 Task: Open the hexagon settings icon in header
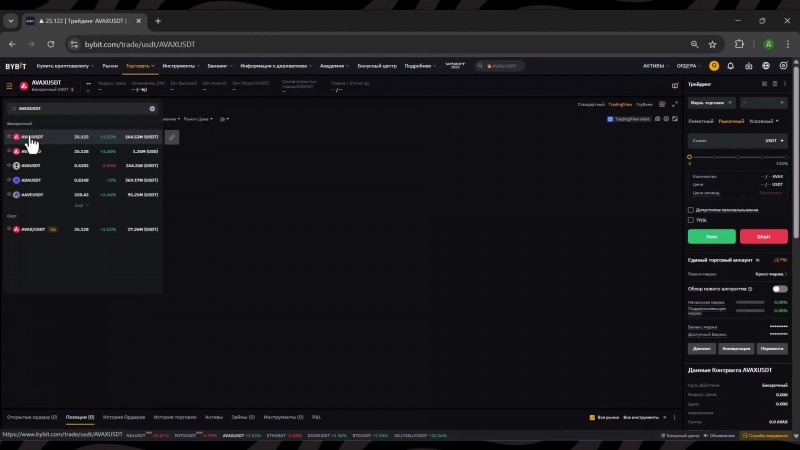784,66
